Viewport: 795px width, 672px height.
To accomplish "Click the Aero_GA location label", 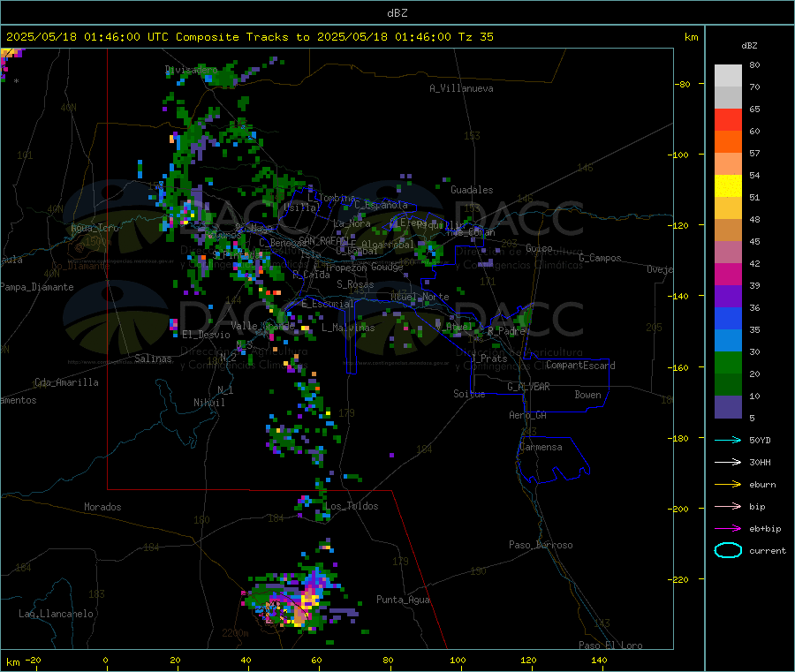I will point(528,415).
